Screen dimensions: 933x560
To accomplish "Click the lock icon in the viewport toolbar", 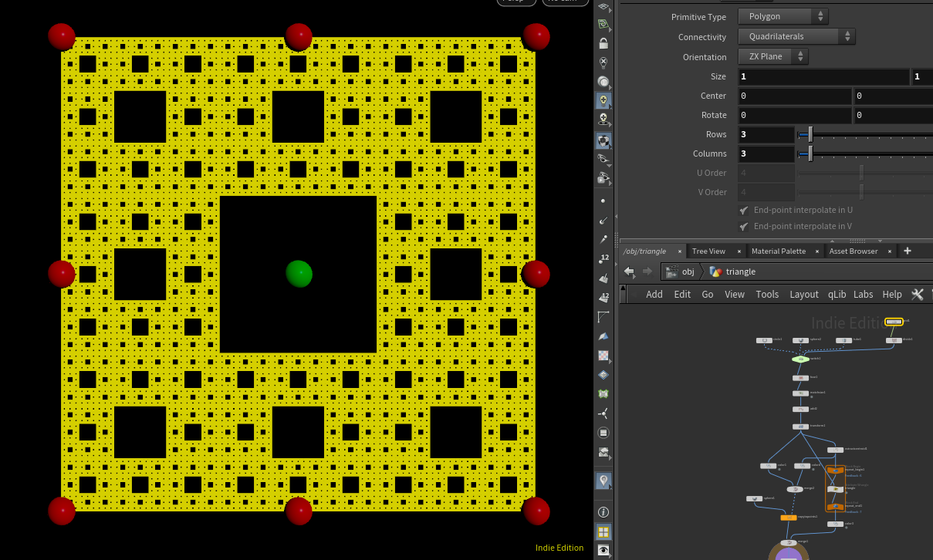I will [x=603, y=43].
